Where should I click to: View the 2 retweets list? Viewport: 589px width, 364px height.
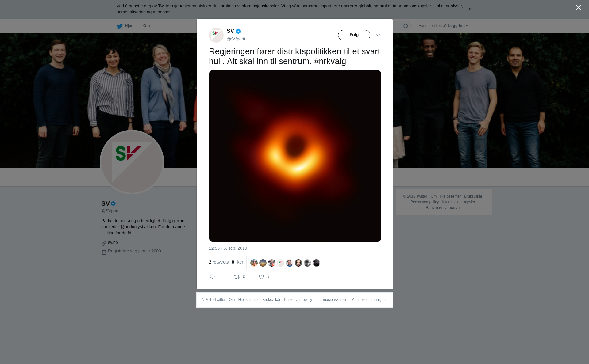219,262
